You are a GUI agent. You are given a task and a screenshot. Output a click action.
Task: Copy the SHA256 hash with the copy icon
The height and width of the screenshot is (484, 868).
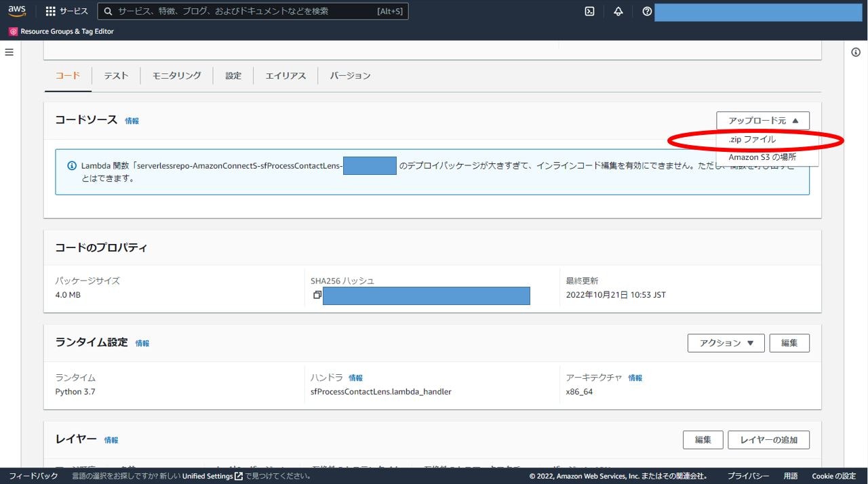pos(316,295)
